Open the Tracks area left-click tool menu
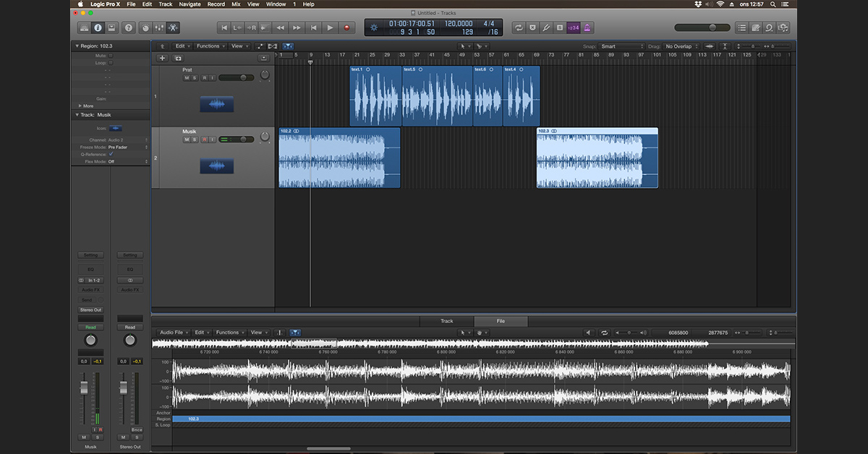868x454 pixels. coord(464,46)
